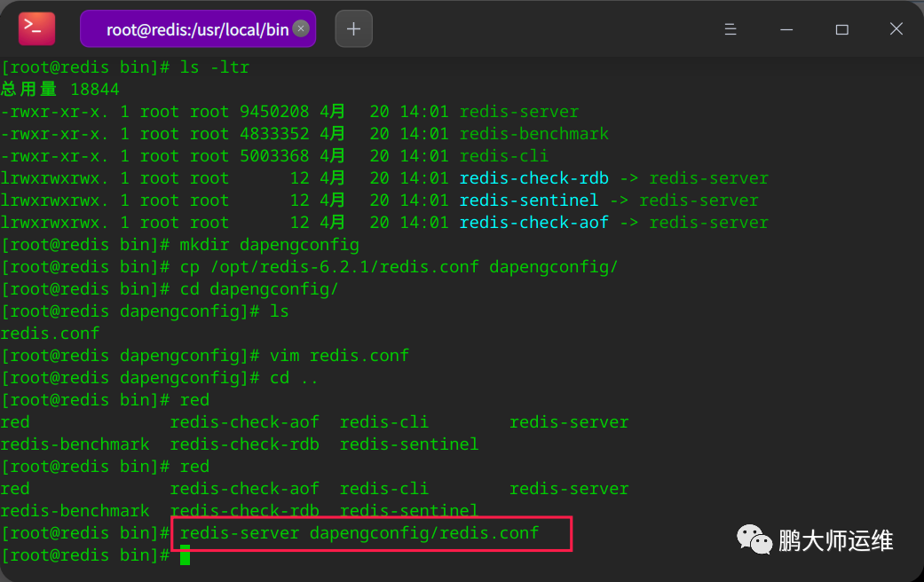Image resolution: width=924 pixels, height=582 pixels.
Task: Click the 'cd dapengconfig/' command
Action: [x=259, y=289]
